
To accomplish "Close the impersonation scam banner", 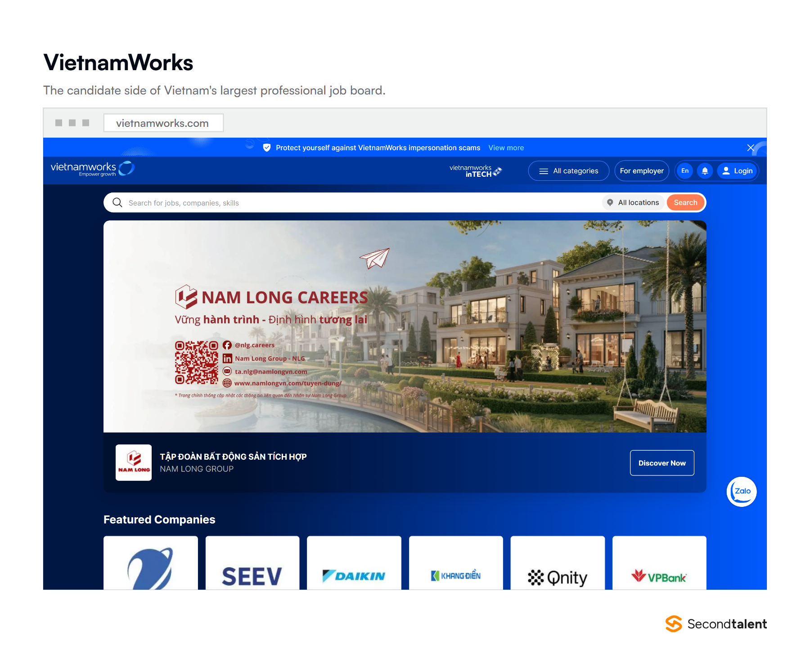I will pos(751,148).
